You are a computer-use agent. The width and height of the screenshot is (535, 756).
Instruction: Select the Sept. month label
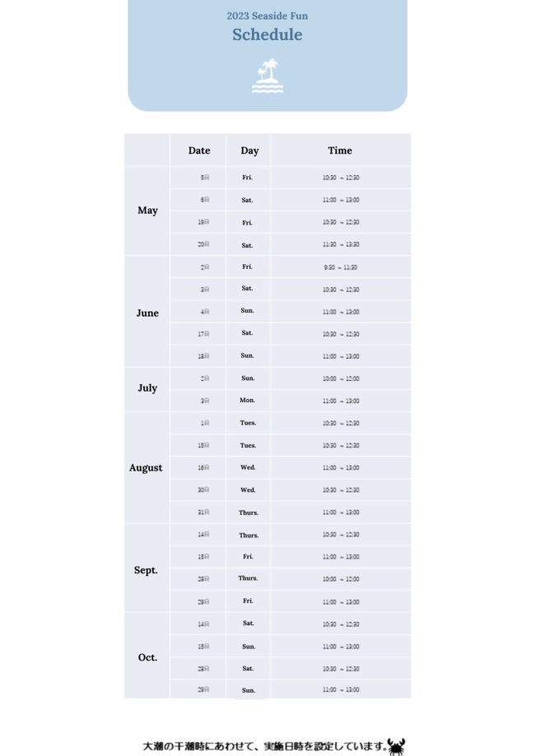click(146, 570)
